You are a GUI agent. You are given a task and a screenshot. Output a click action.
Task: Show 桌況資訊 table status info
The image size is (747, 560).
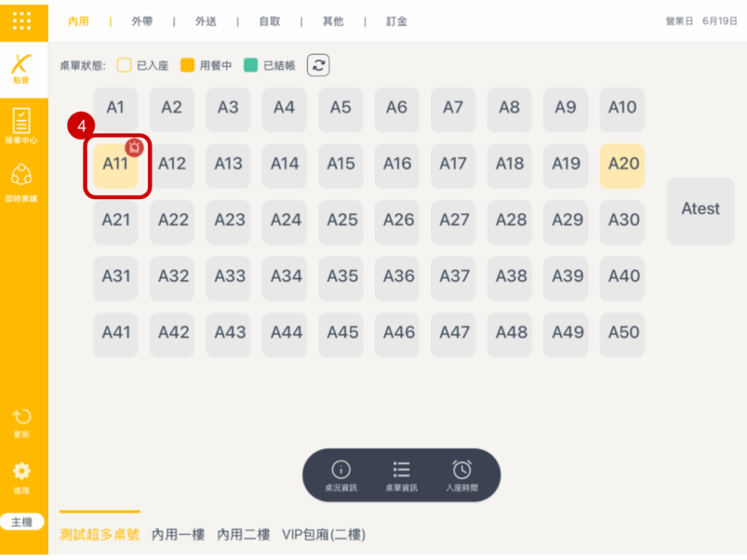tap(341, 475)
